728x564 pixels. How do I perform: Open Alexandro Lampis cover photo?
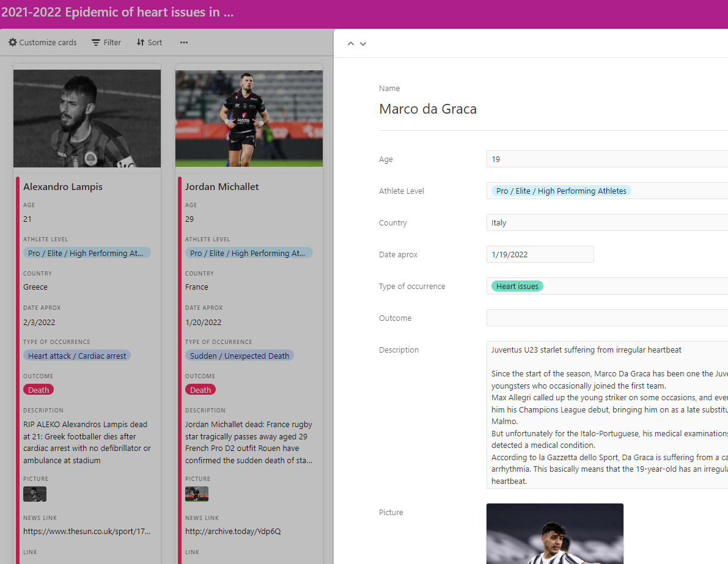point(87,119)
